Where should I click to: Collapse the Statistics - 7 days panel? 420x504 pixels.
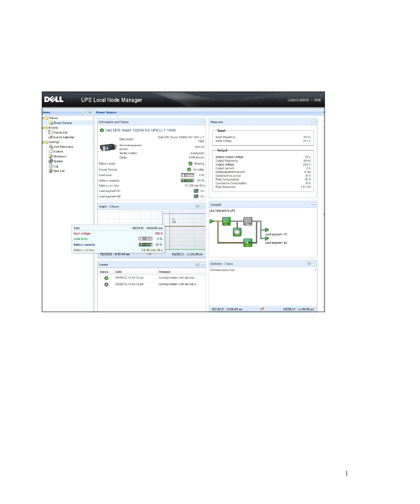(x=313, y=264)
